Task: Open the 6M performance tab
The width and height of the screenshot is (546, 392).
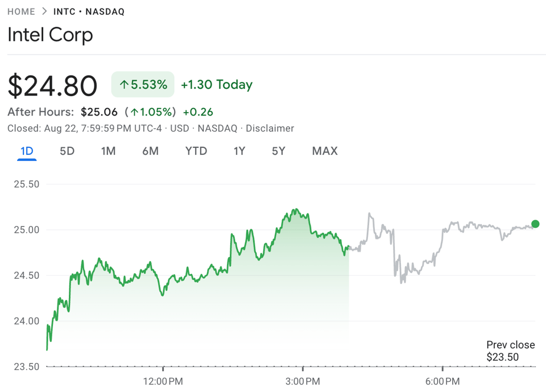Action: point(150,151)
